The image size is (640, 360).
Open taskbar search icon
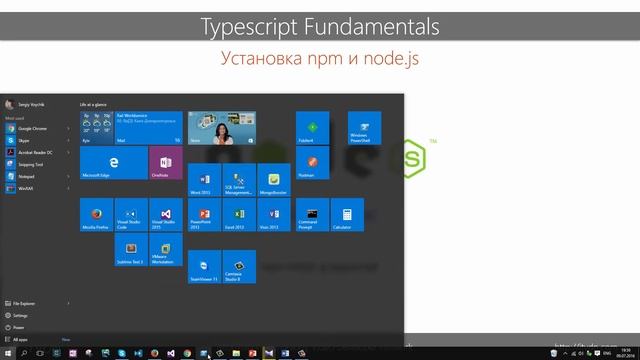[x=24, y=353]
